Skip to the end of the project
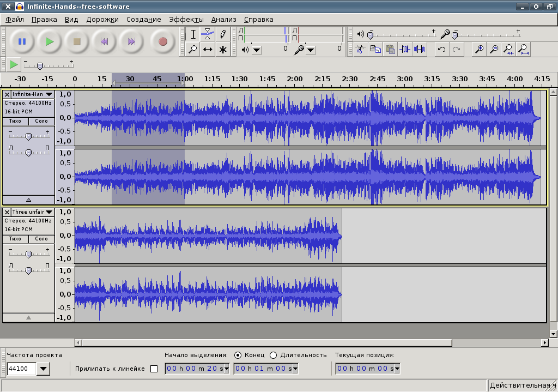 [x=131, y=41]
